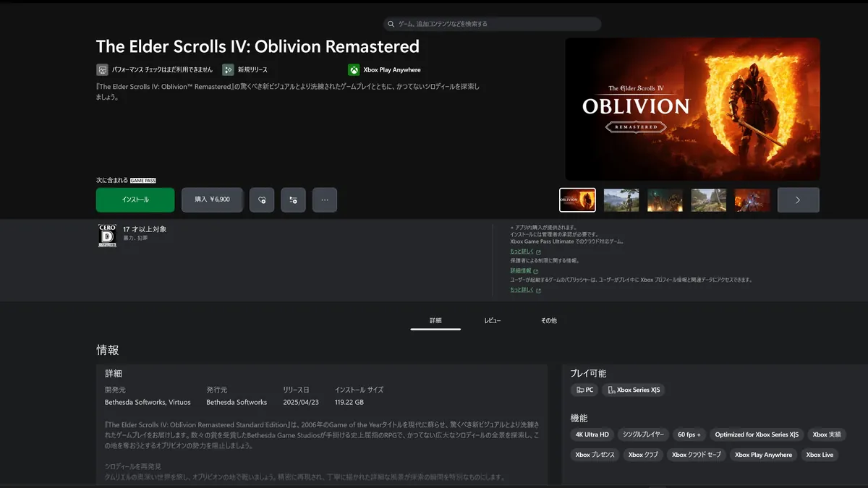868x488 pixels.
Task: Switch to the レビュー tab
Action: coord(493,320)
